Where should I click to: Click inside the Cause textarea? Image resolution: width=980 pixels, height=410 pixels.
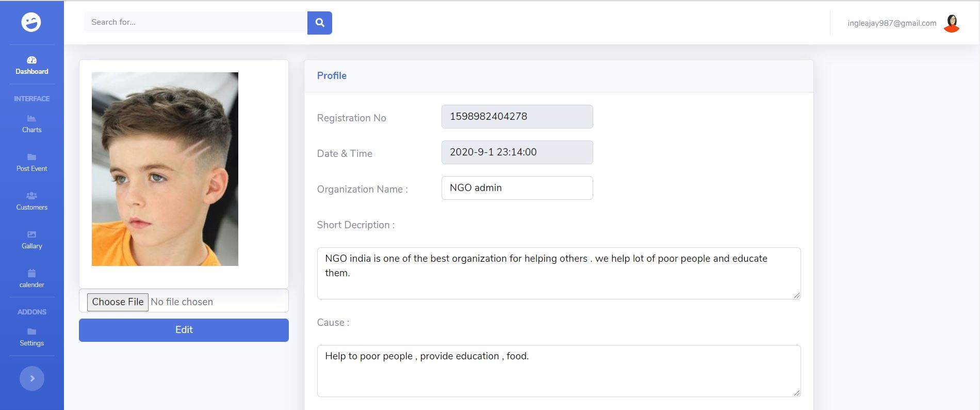(558, 371)
